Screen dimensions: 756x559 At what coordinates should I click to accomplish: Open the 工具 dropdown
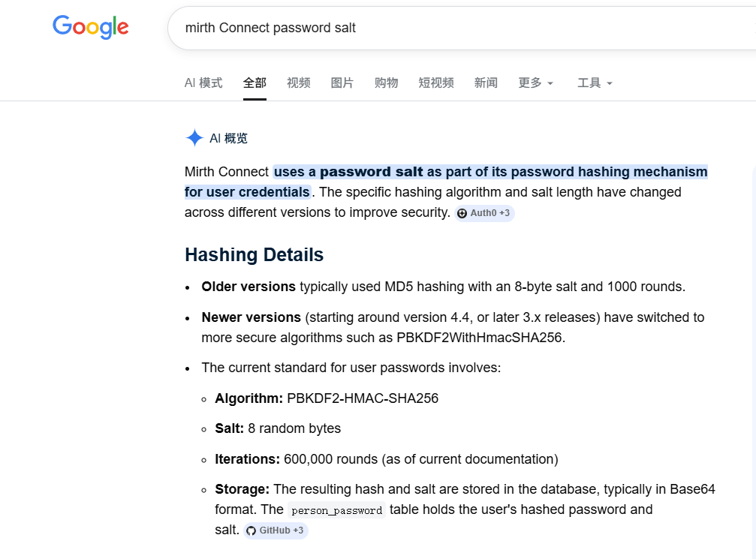click(595, 83)
